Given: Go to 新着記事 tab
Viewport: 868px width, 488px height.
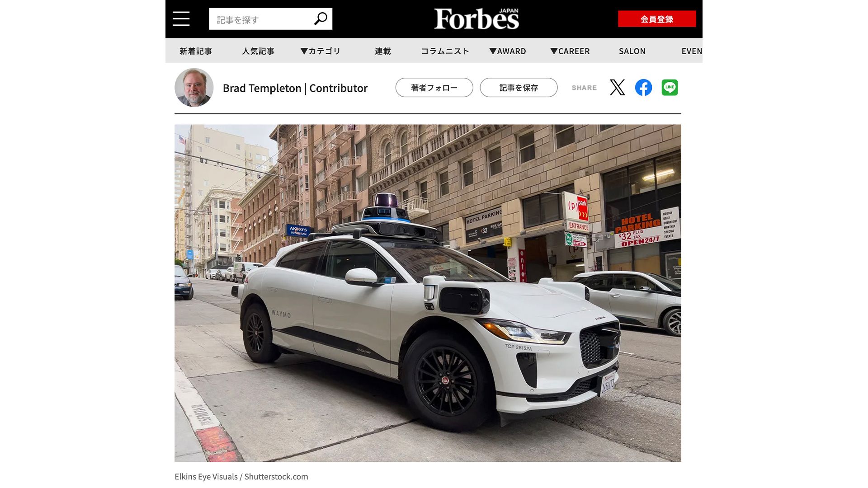Looking at the screenshot, I should coord(196,51).
